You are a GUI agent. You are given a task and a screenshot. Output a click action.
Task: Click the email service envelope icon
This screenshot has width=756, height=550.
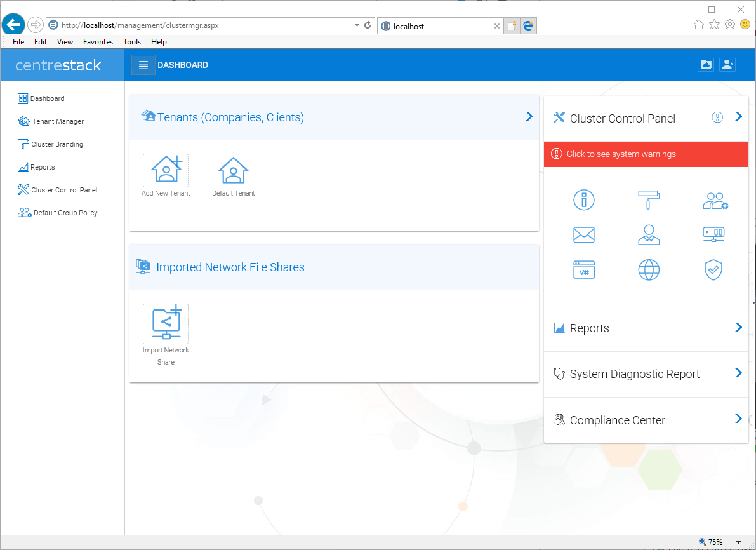pyautogui.click(x=583, y=234)
